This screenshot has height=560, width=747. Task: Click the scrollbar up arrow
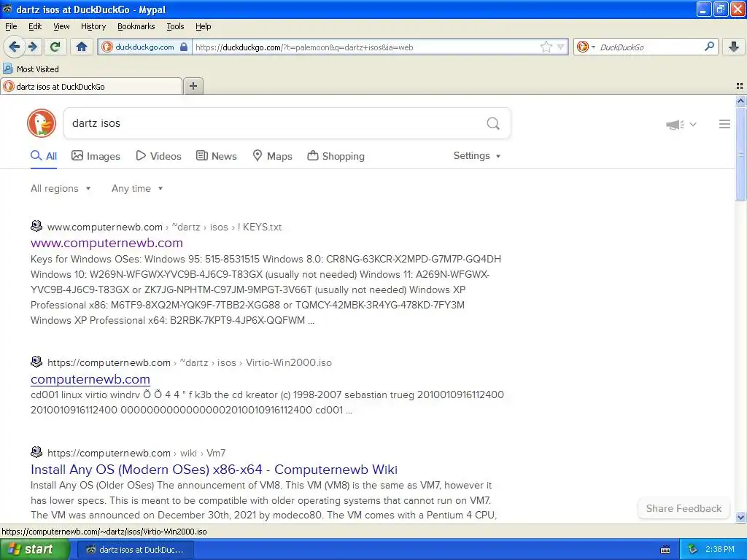click(x=740, y=101)
